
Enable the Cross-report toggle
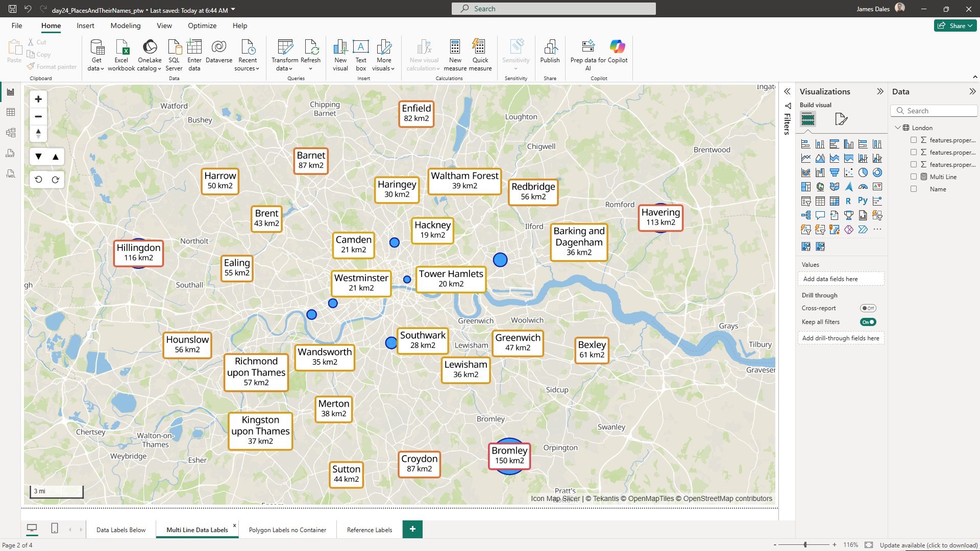coord(868,308)
